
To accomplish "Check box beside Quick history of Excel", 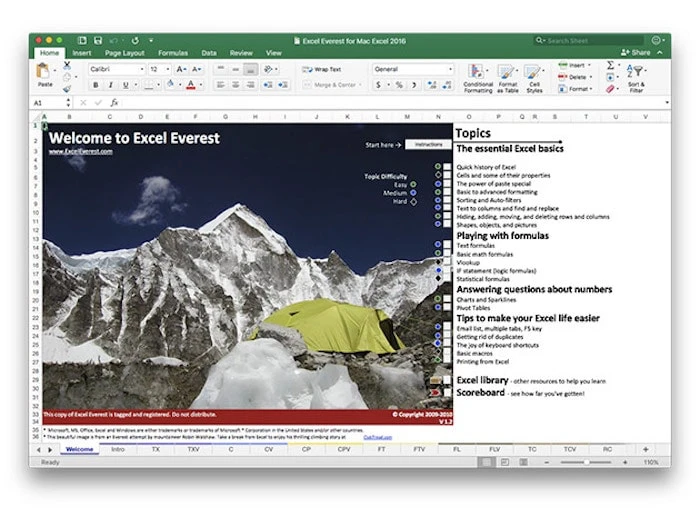I will coord(447,167).
